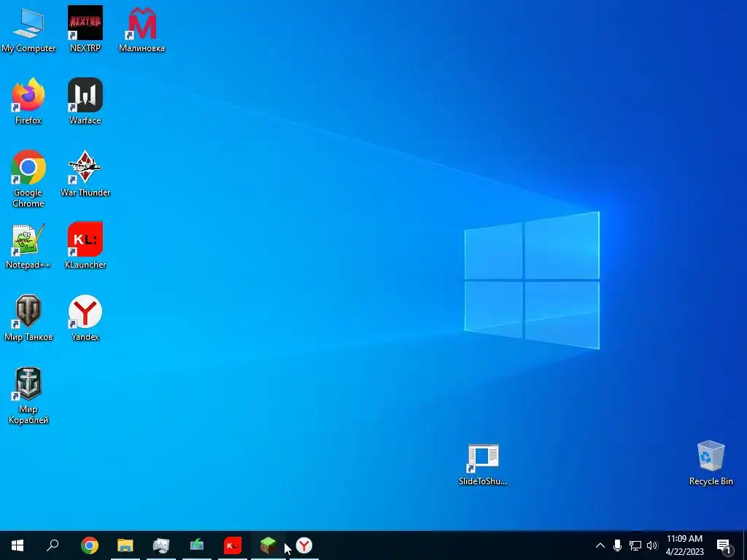The height and width of the screenshot is (560, 747).
Task: Open taskbar app with green arrow screen
Action: [x=197, y=545]
